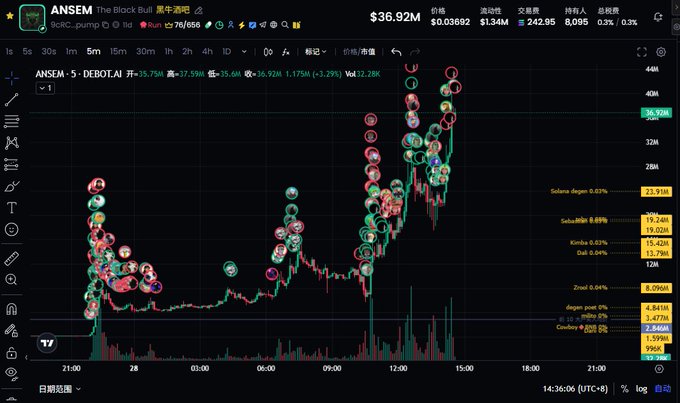Toggle the percent scale button

click(x=624, y=389)
